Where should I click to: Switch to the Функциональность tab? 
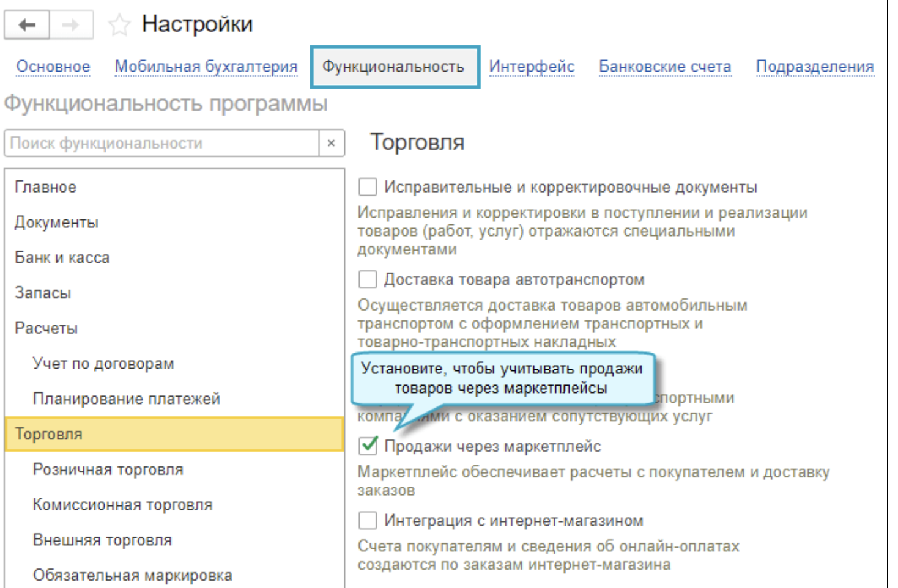tap(393, 67)
